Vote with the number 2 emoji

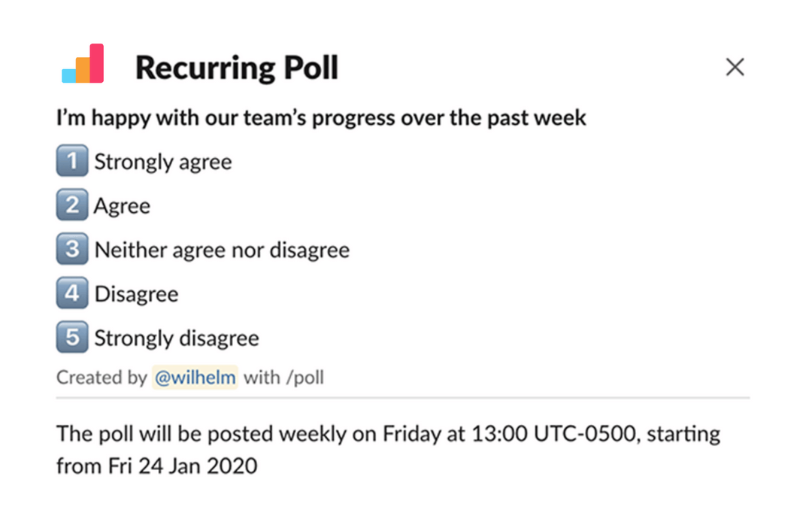71,205
